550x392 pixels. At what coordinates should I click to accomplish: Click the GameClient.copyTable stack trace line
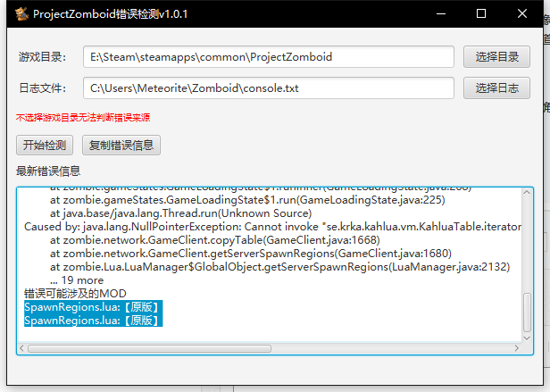point(215,240)
